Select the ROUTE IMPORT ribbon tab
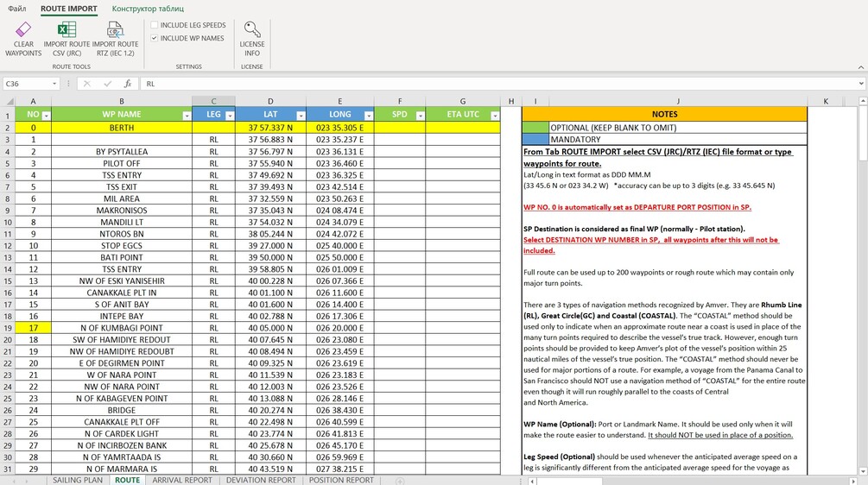This screenshot has width=868, height=485. pyautogui.click(x=68, y=9)
